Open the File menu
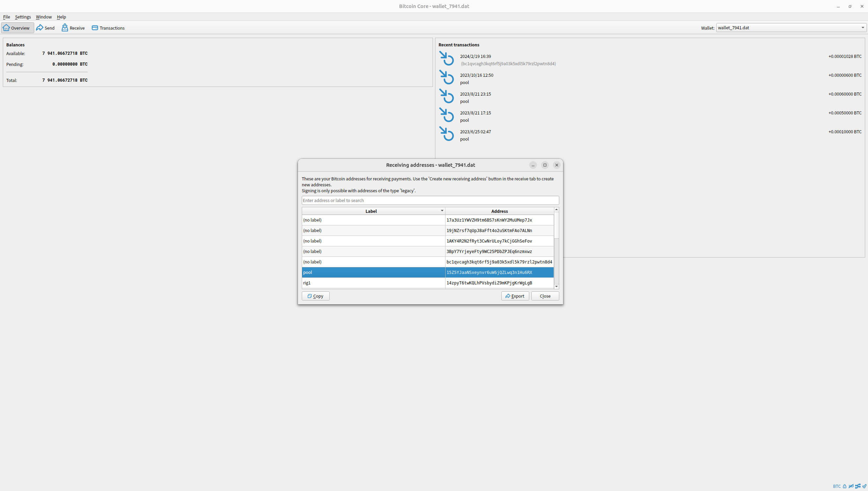This screenshot has width=868, height=491. (x=7, y=17)
